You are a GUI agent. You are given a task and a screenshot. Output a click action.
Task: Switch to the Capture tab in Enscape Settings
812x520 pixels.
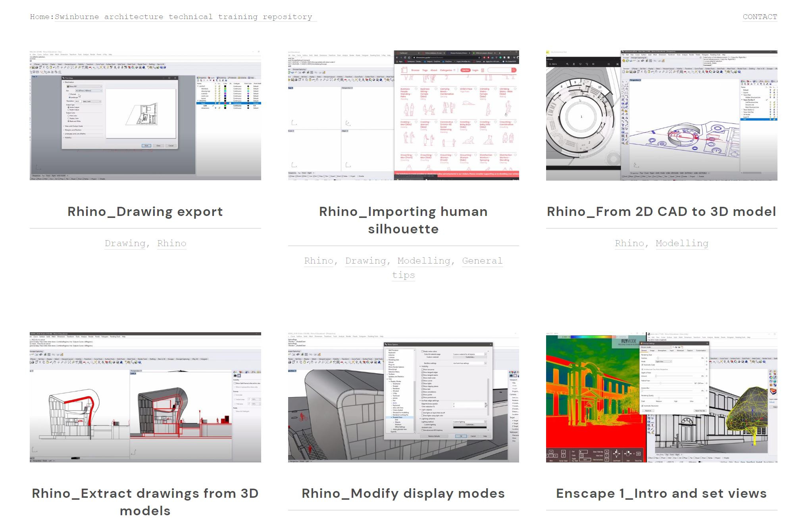click(690, 351)
